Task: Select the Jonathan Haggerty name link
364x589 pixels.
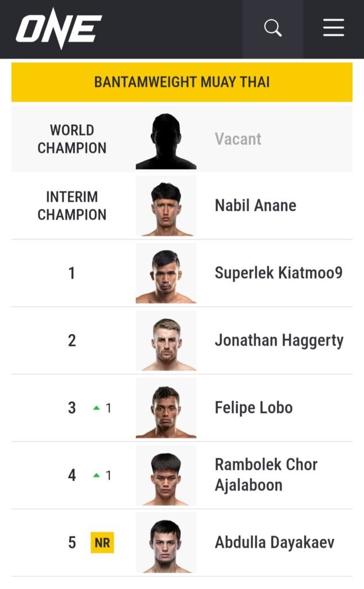Action: click(x=279, y=341)
